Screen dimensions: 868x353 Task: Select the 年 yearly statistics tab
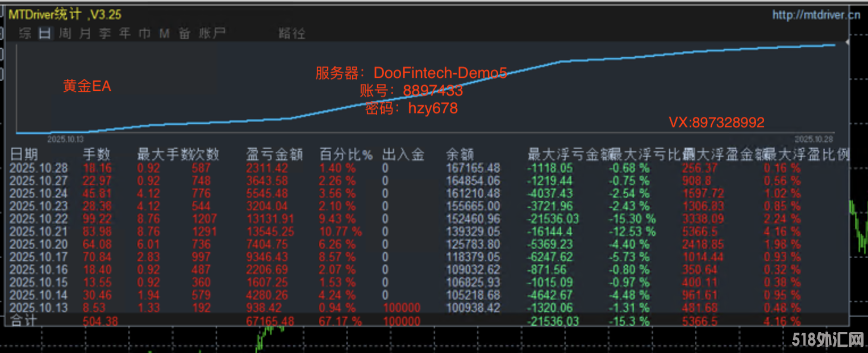tap(125, 33)
